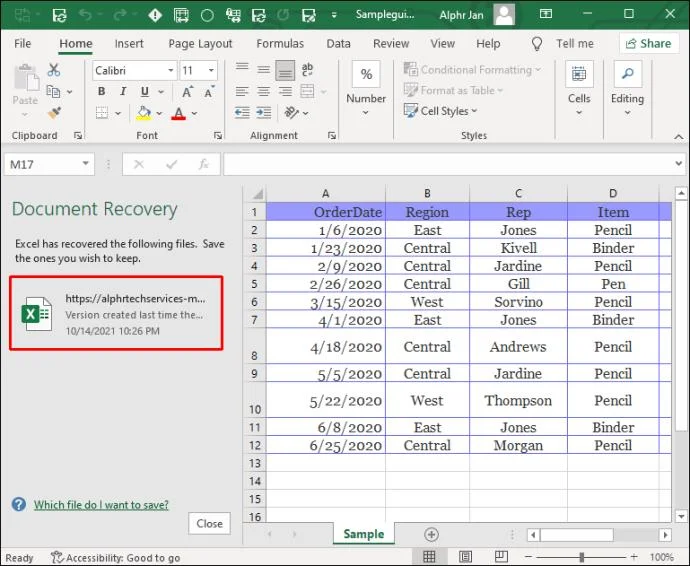Image resolution: width=690 pixels, height=566 pixels.
Task: Open 'Which file do I want to save?' link
Action: pos(101,505)
